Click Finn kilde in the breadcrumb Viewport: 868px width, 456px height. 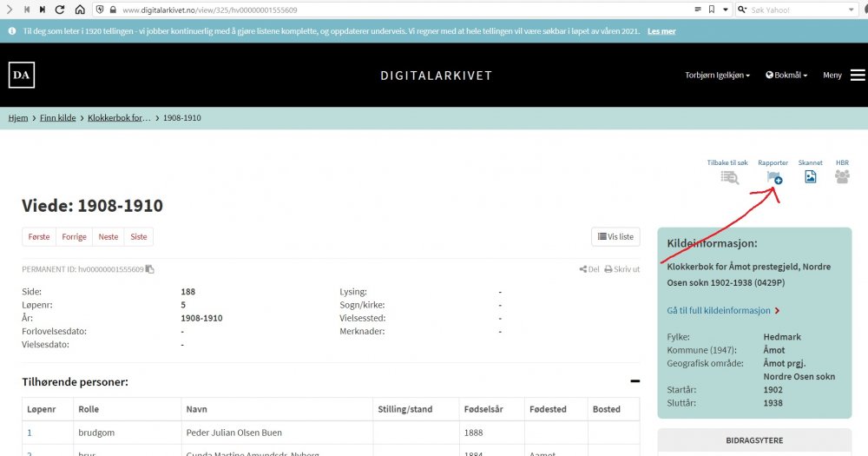click(x=57, y=117)
